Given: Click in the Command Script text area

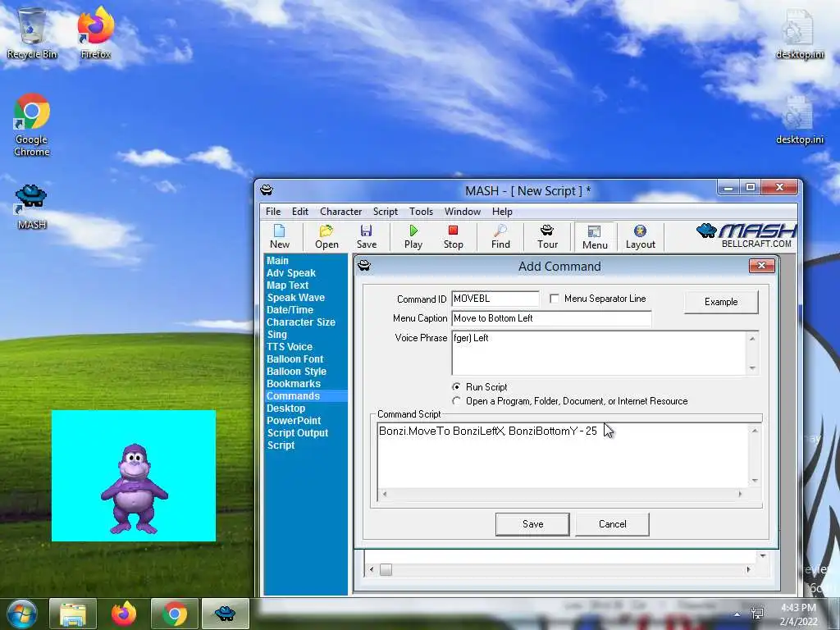Looking at the screenshot, I should click(x=564, y=455).
